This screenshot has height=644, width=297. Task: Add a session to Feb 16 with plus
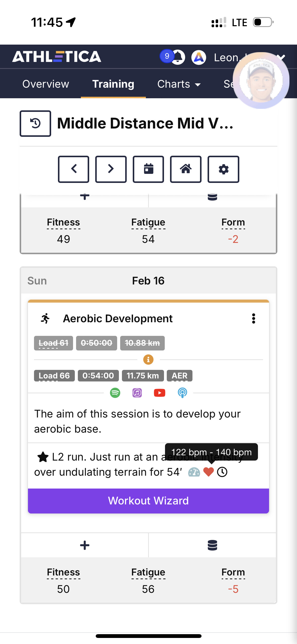tap(85, 545)
